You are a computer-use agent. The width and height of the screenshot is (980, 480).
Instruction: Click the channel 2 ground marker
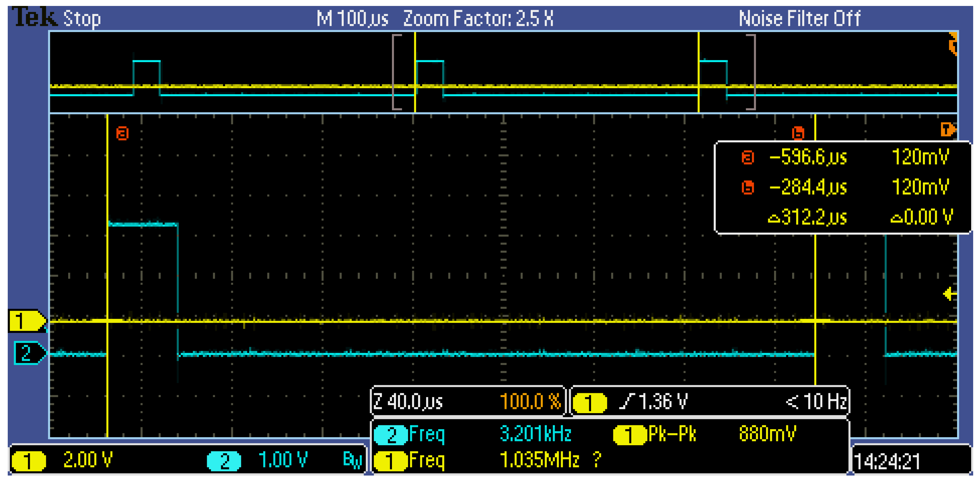(x=28, y=353)
